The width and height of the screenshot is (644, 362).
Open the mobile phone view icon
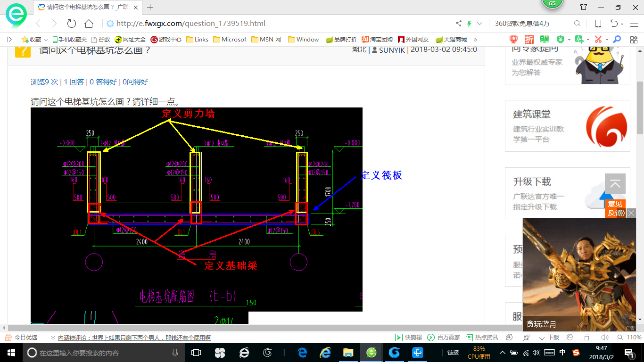[x=598, y=24]
